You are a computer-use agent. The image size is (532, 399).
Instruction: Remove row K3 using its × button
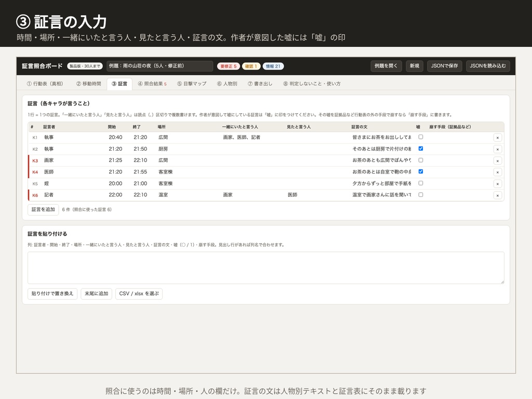pyautogui.click(x=497, y=161)
